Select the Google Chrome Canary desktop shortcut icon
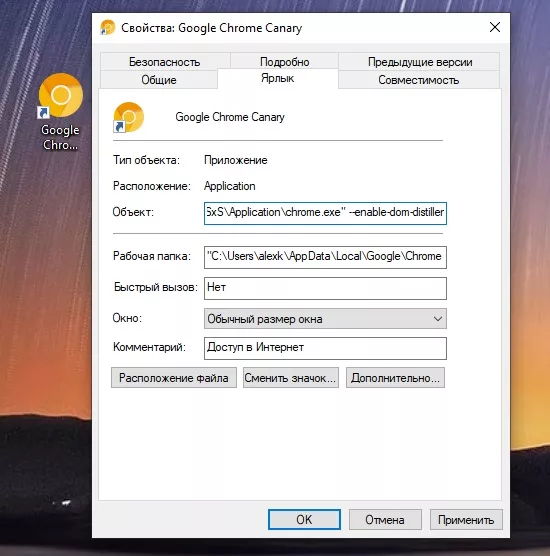The width and height of the screenshot is (550, 556). (x=61, y=95)
